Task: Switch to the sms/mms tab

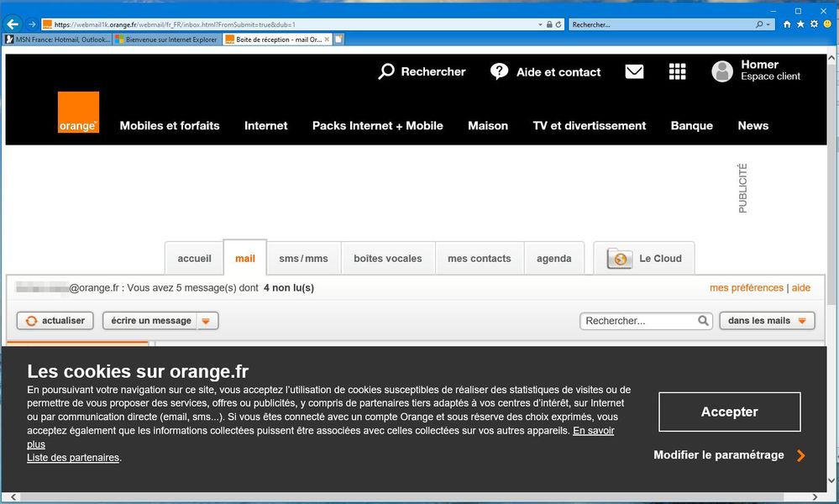Action: [x=303, y=259]
